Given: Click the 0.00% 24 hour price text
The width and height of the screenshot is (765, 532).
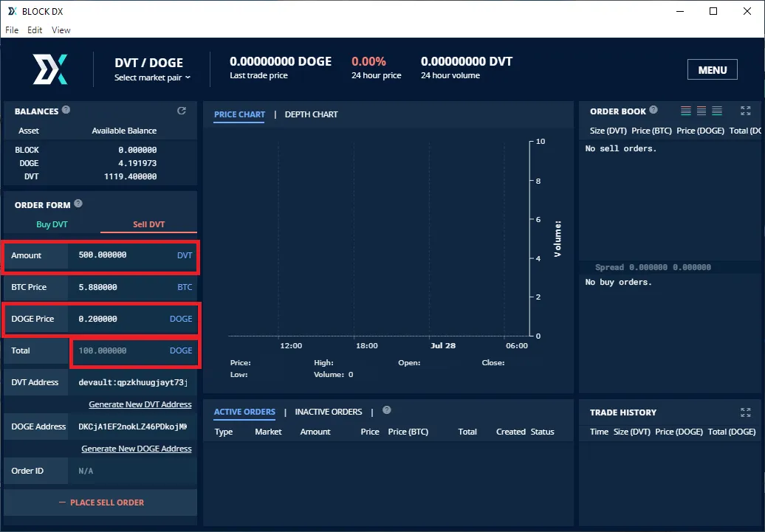Looking at the screenshot, I should click(369, 61).
